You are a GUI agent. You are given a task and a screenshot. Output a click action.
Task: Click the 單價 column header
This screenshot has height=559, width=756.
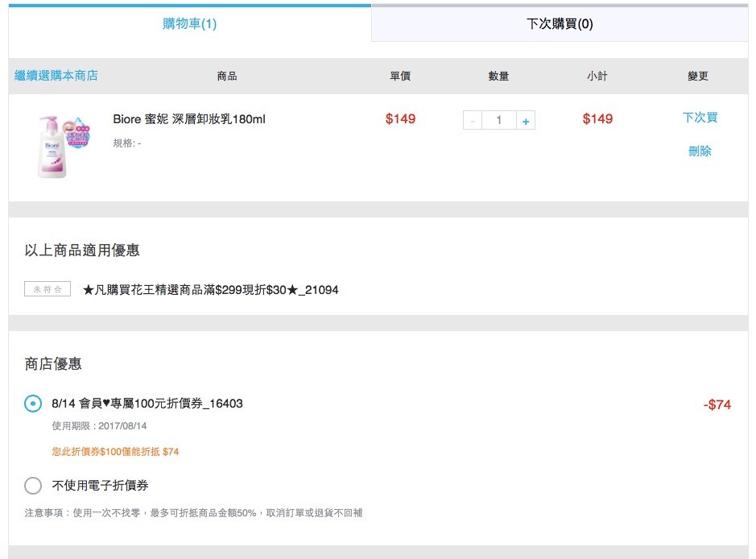(x=400, y=76)
